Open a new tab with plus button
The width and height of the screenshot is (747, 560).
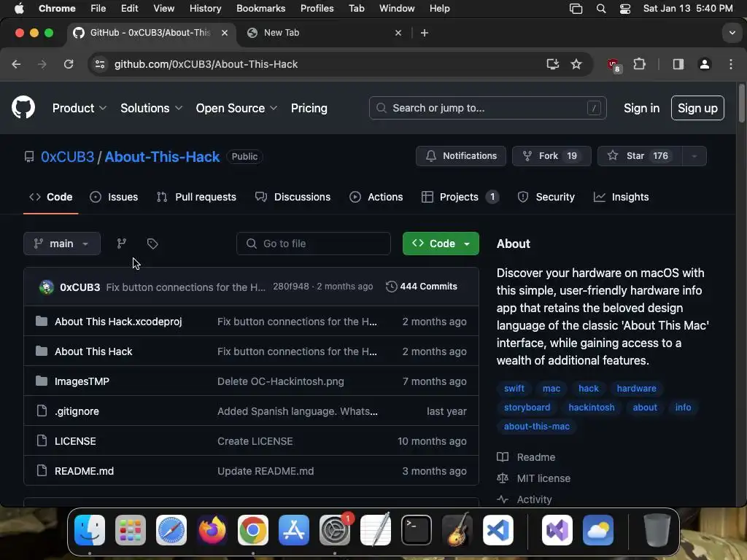pos(425,33)
